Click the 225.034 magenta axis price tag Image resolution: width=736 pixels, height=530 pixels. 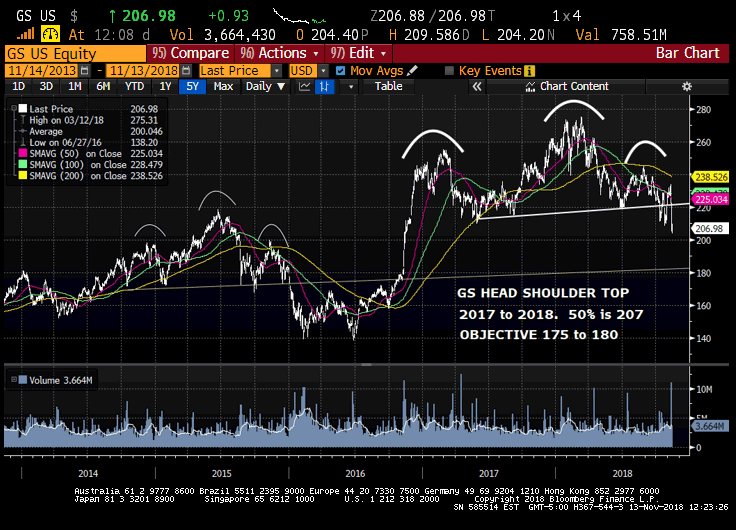[711, 200]
